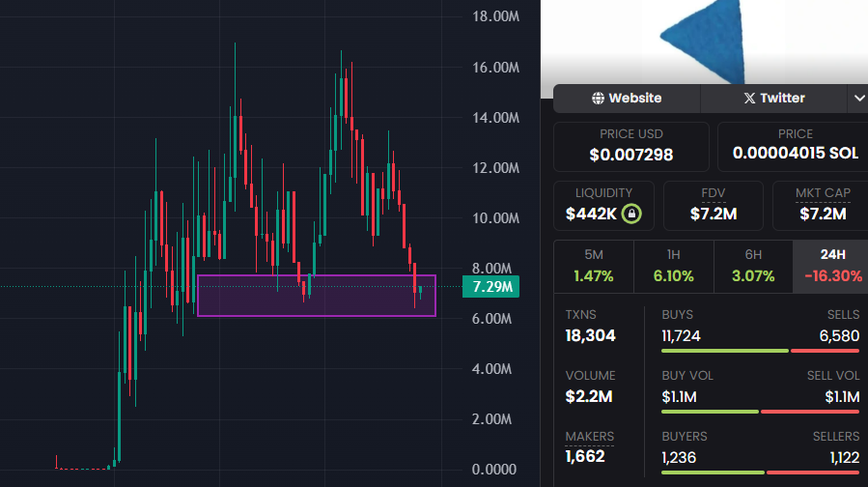868x487 pixels.
Task: Click the 10.00M price axis label
Action: (495, 218)
